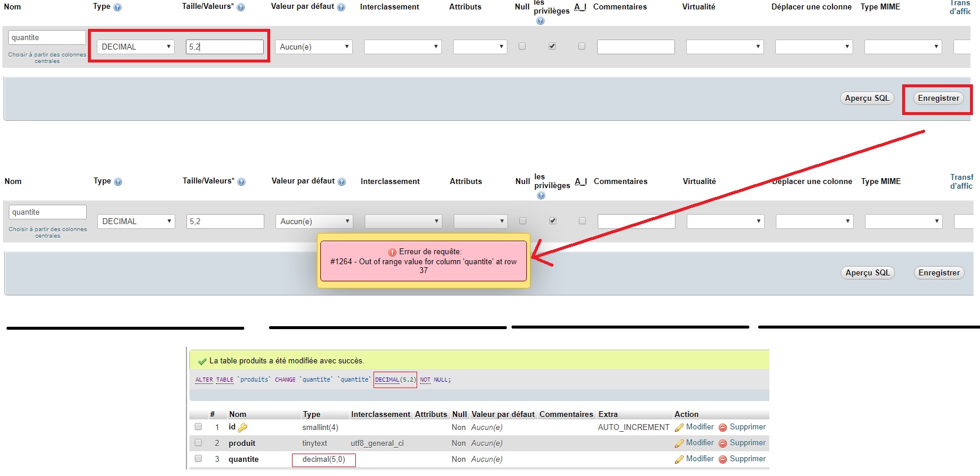Image resolution: width=980 pixels, height=476 pixels.
Task: Click the Enregistrer button in the upper form
Action: (939, 99)
